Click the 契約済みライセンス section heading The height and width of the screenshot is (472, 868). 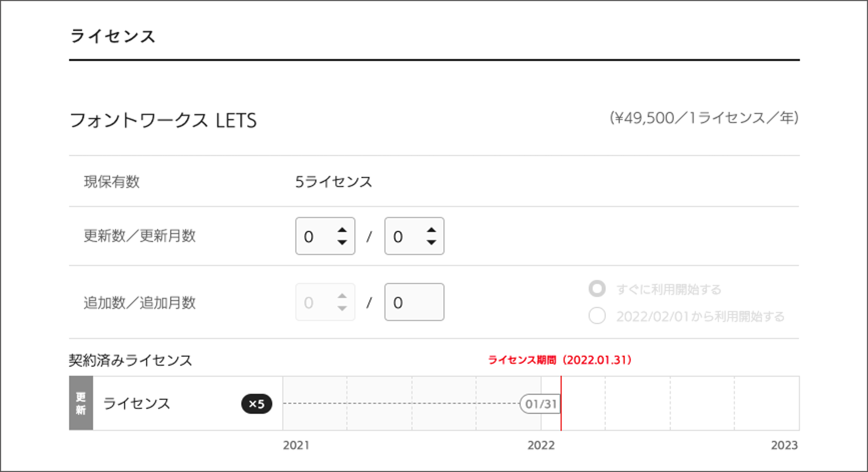[x=130, y=360]
